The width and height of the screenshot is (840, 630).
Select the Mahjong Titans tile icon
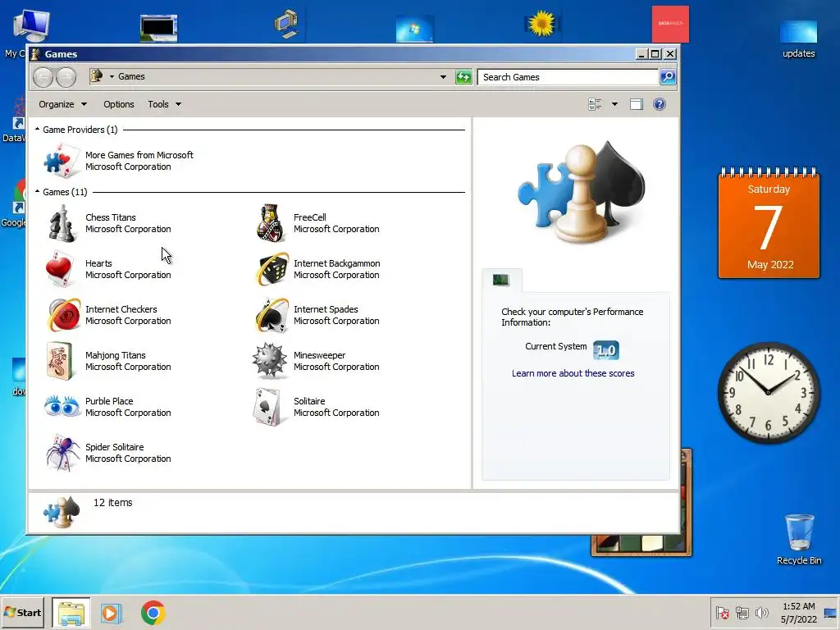click(x=60, y=361)
